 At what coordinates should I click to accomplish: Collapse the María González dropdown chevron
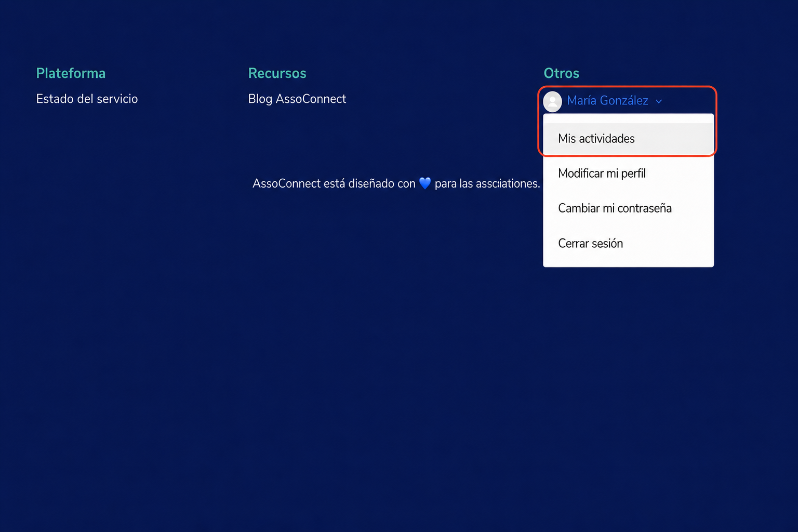(x=659, y=101)
